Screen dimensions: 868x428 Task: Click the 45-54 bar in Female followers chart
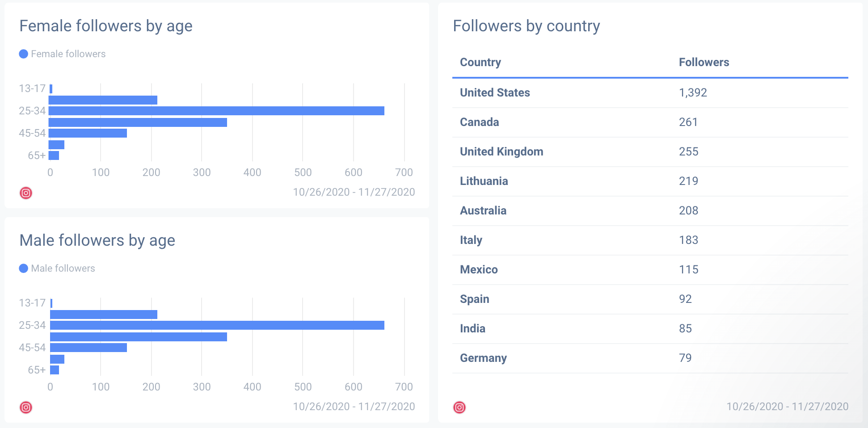88,133
